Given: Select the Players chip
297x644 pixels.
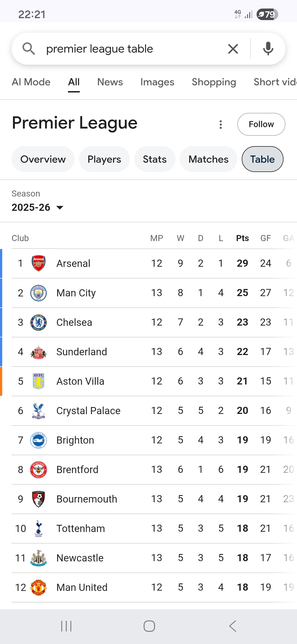Looking at the screenshot, I should tap(104, 159).
